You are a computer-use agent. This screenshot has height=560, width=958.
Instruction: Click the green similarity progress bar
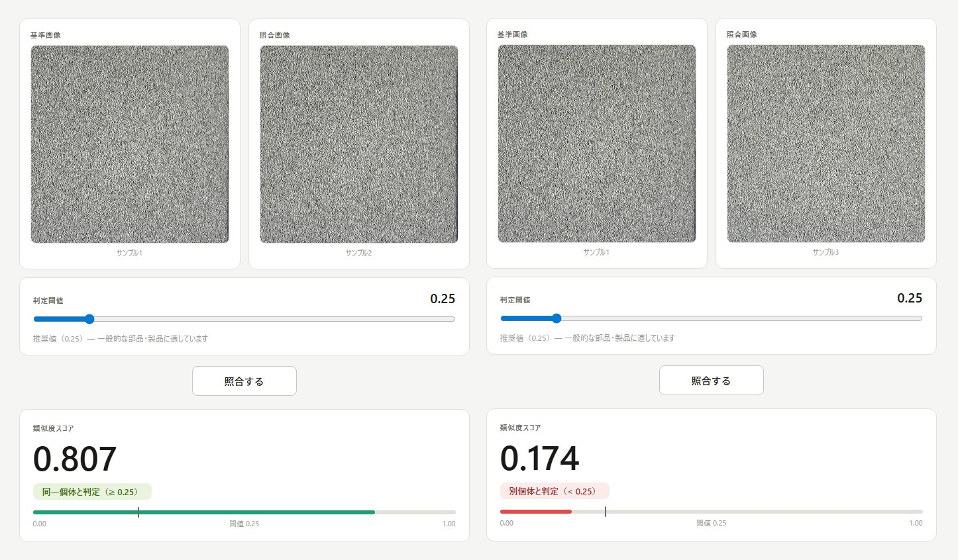[x=204, y=512]
